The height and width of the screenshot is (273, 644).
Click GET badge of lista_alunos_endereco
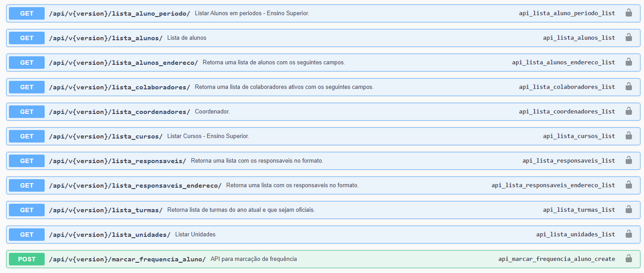pos(27,63)
